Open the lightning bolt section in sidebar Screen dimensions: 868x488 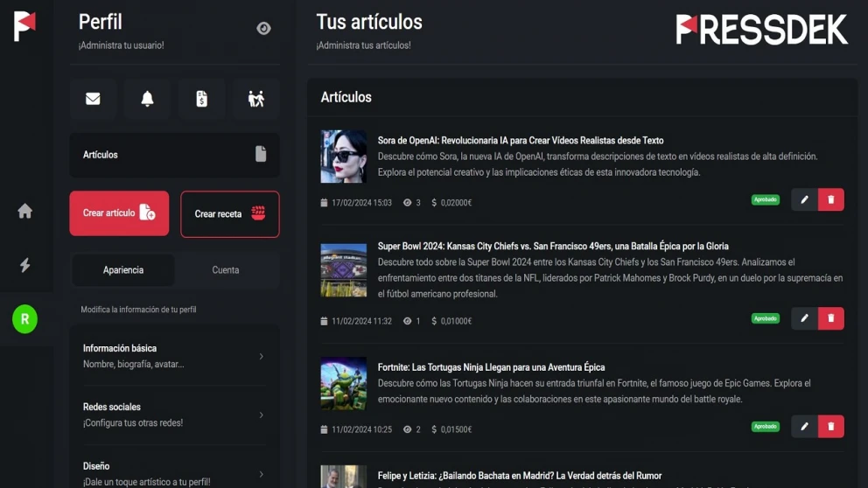tap(24, 265)
